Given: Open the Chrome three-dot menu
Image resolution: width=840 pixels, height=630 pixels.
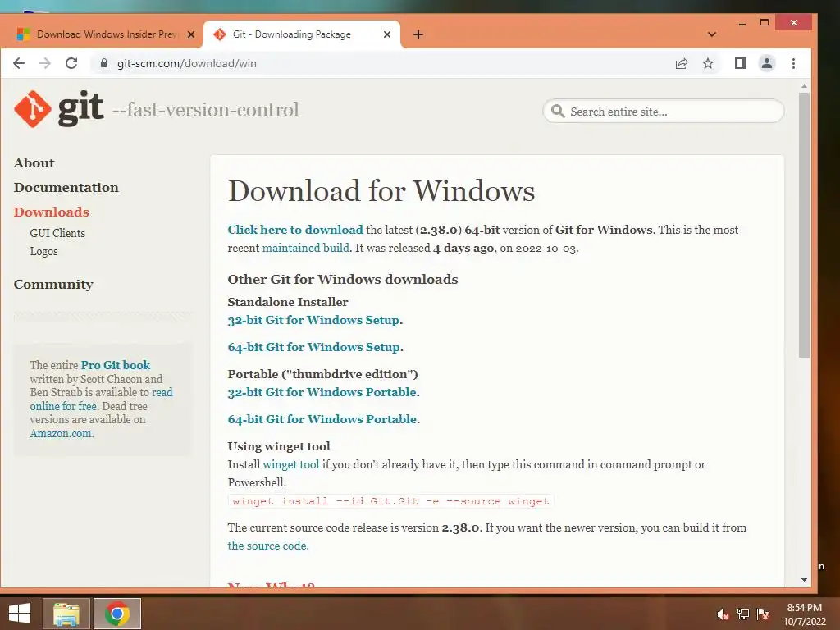Looking at the screenshot, I should 793,63.
